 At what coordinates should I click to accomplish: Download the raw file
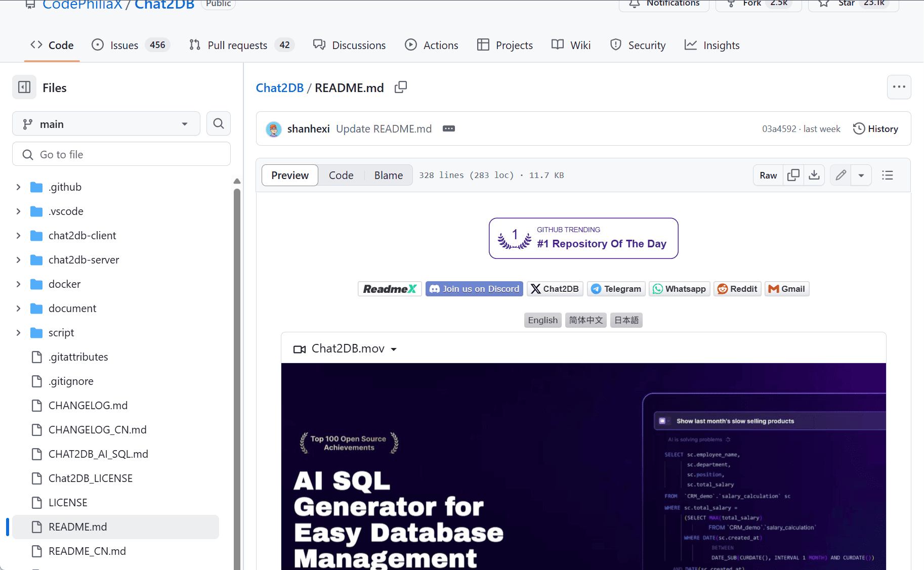pos(814,175)
